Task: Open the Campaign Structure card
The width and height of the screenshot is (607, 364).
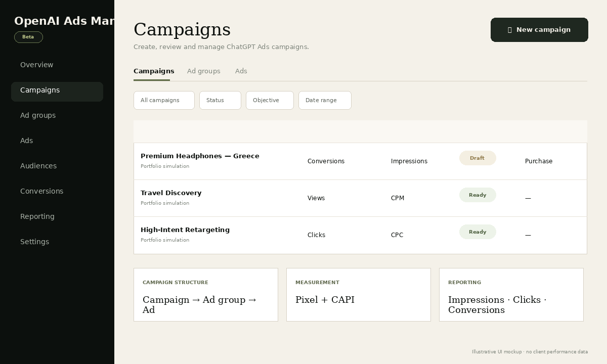Action: click(x=206, y=295)
